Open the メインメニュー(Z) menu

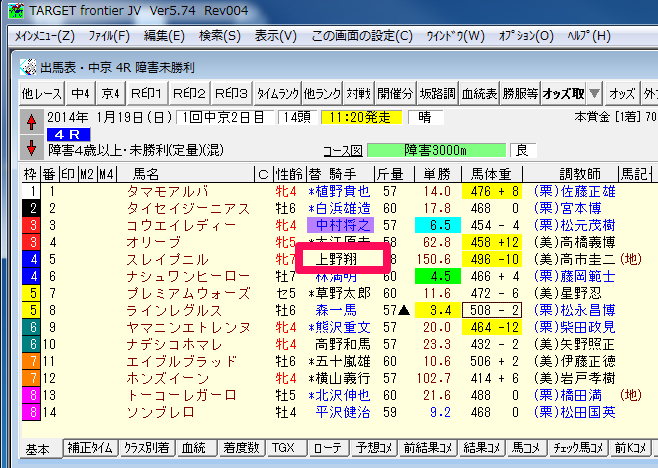pyautogui.click(x=44, y=36)
